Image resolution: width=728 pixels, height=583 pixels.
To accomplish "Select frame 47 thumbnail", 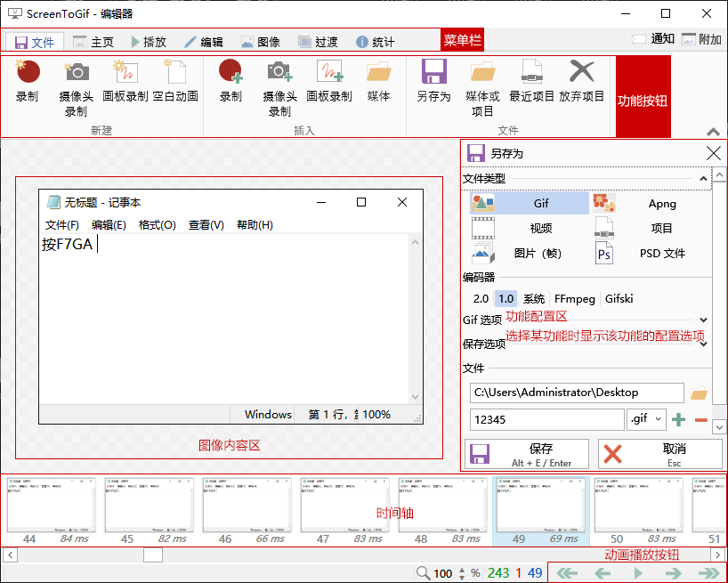I will (x=345, y=511).
